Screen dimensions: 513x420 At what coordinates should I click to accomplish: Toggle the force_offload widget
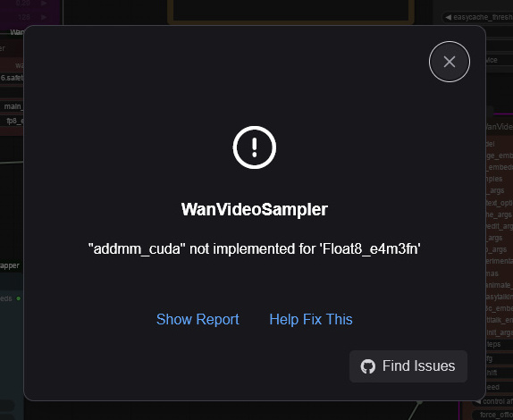point(492,415)
